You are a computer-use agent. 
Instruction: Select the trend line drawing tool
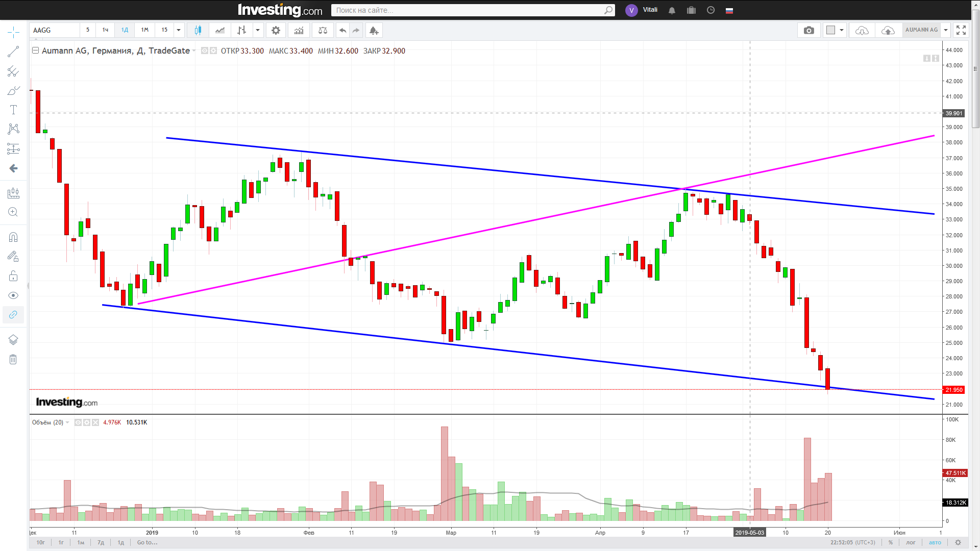pyautogui.click(x=13, y=52)
